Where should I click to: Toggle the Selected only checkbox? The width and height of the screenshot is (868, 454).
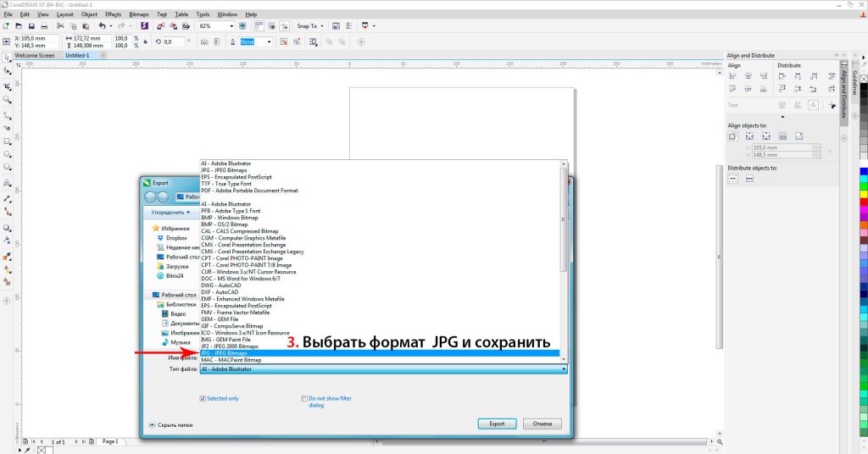(203, 399)
